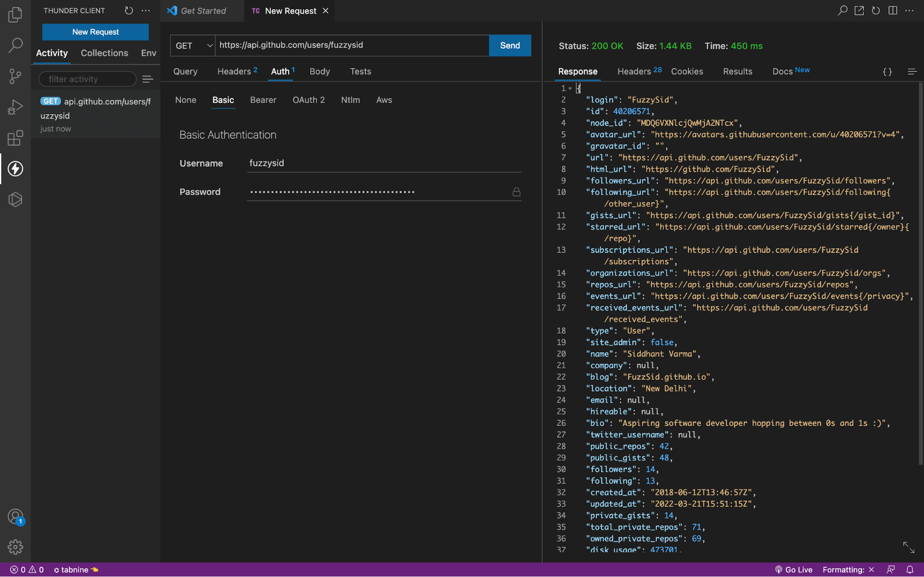
Task: Click the Send button to execute request
Action: pyautogui.click(x=510, y=45)
